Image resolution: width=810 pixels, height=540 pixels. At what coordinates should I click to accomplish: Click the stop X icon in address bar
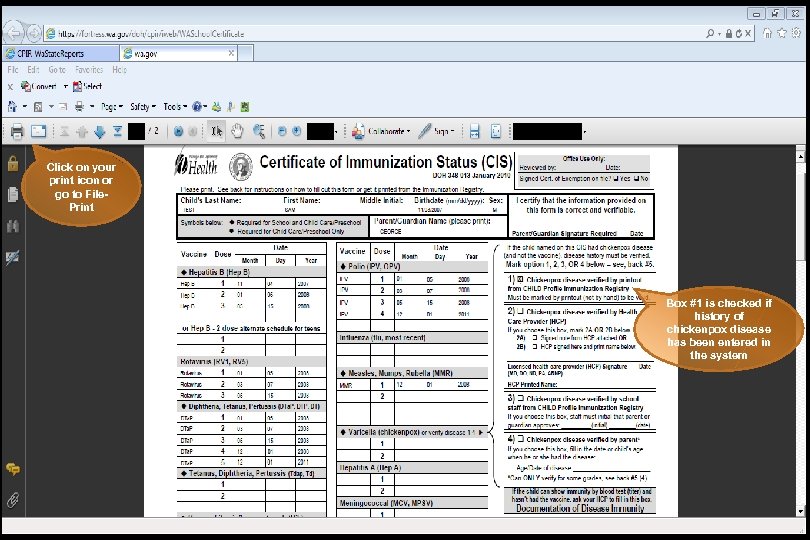pos(748,34)
